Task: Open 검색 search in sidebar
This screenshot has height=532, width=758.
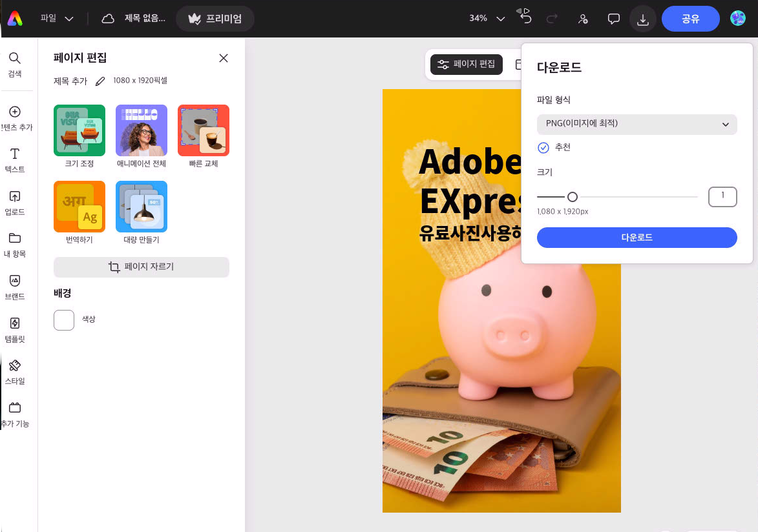Action: [15, 65]
